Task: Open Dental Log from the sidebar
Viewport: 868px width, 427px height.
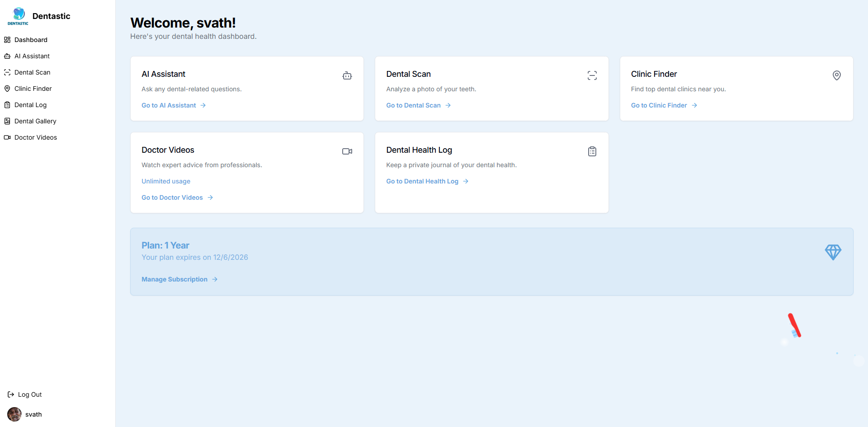Action: click(30, 105)
